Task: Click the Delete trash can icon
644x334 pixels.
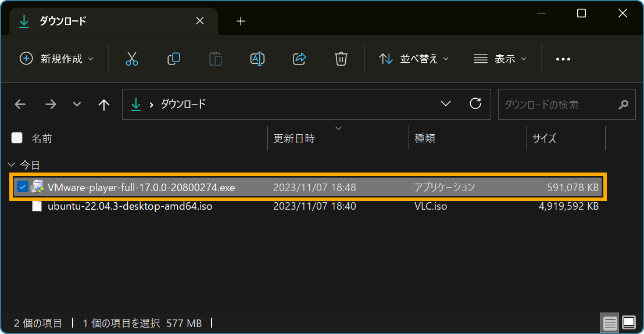Action: tap(341, 59)
